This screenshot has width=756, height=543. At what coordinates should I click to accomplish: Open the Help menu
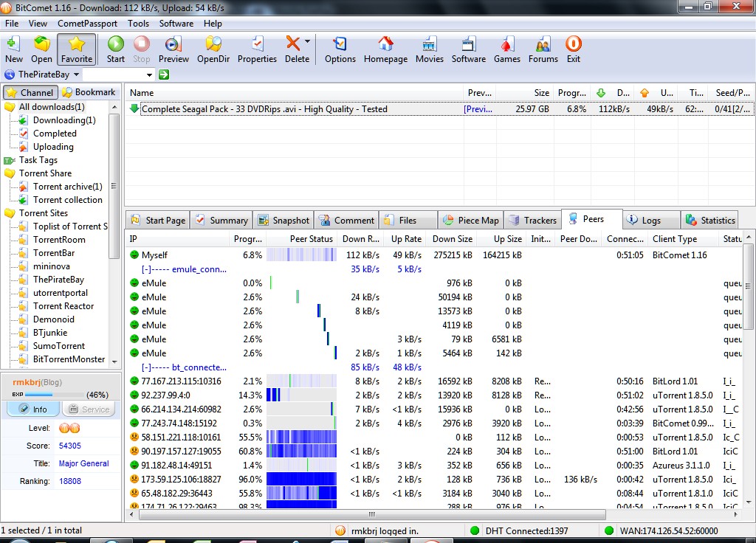pyautogui.click(x=213, y=23)
